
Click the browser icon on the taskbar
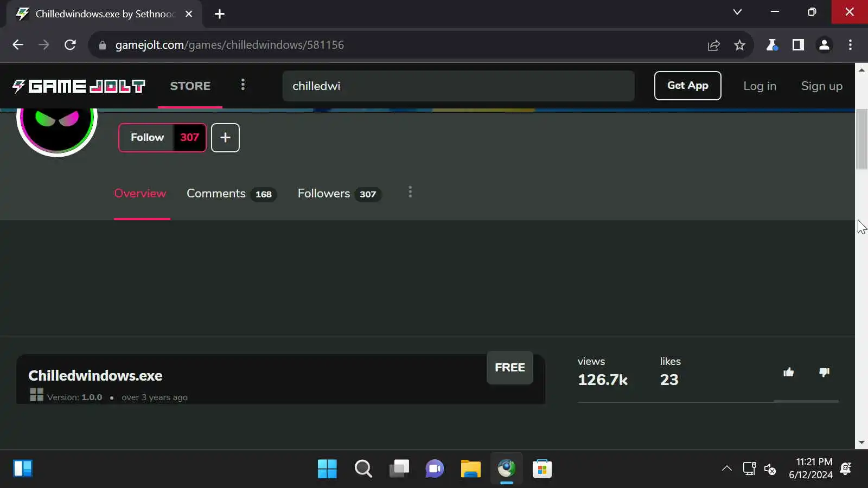click(506, 469)
